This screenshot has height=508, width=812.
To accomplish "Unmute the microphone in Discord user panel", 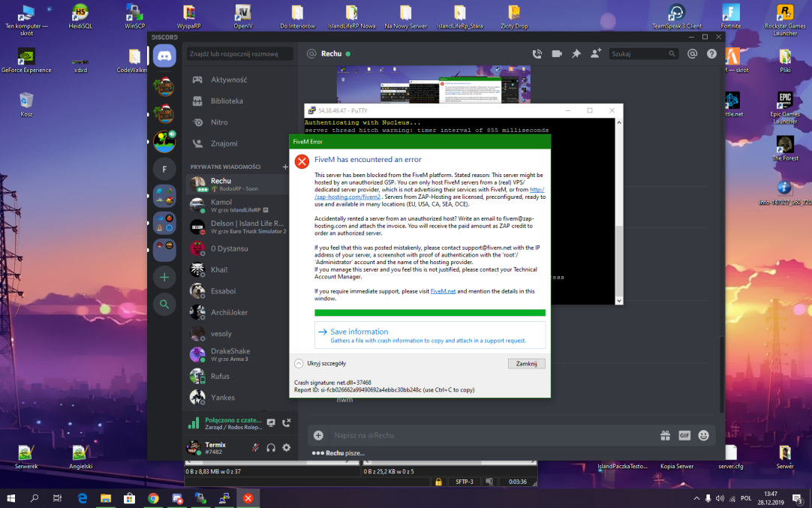I will coord(256,448).
